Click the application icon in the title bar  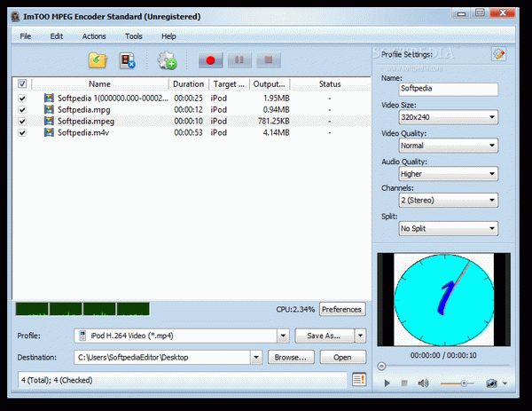(x=16, y=17)
